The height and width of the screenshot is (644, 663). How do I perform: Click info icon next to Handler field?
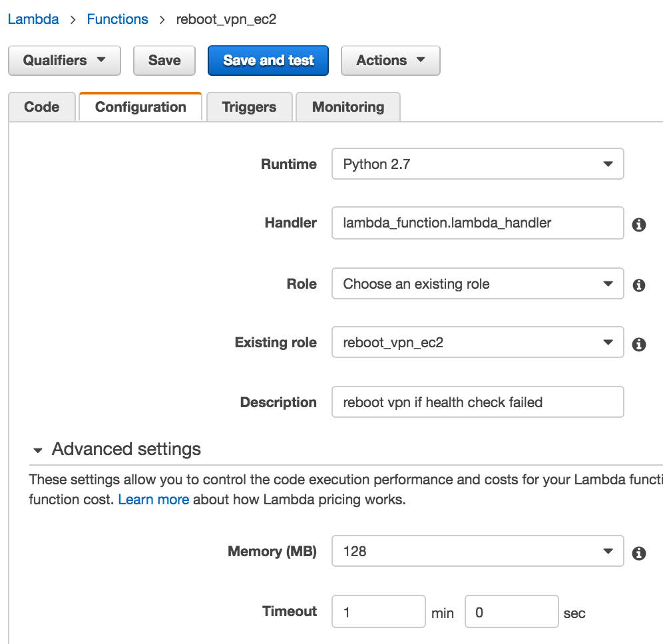click(638, 225)
